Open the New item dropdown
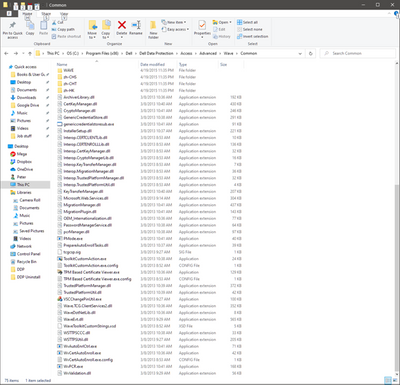Viewport: 400px width, 385px height. 174,22
